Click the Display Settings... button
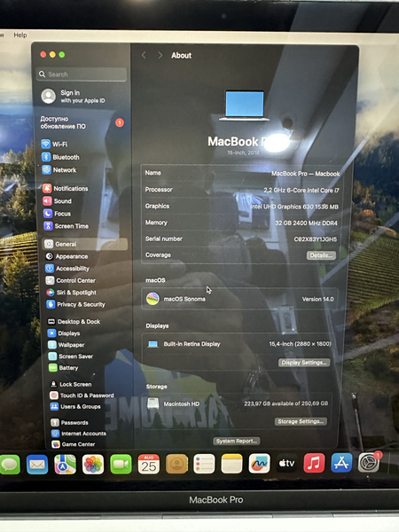This screenshot has height=532, width=399. [x=304, y=363]
